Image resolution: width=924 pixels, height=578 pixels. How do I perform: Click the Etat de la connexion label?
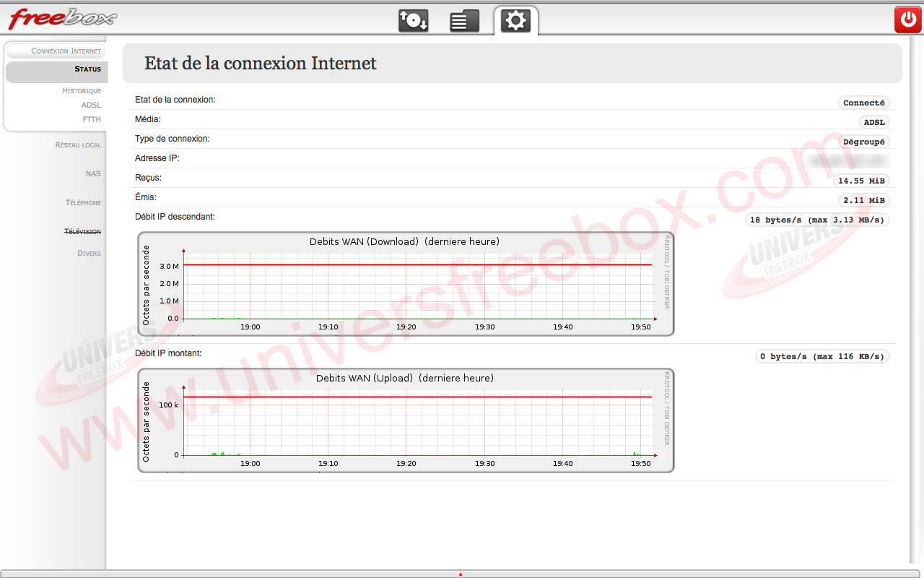[x=175, y=100]
